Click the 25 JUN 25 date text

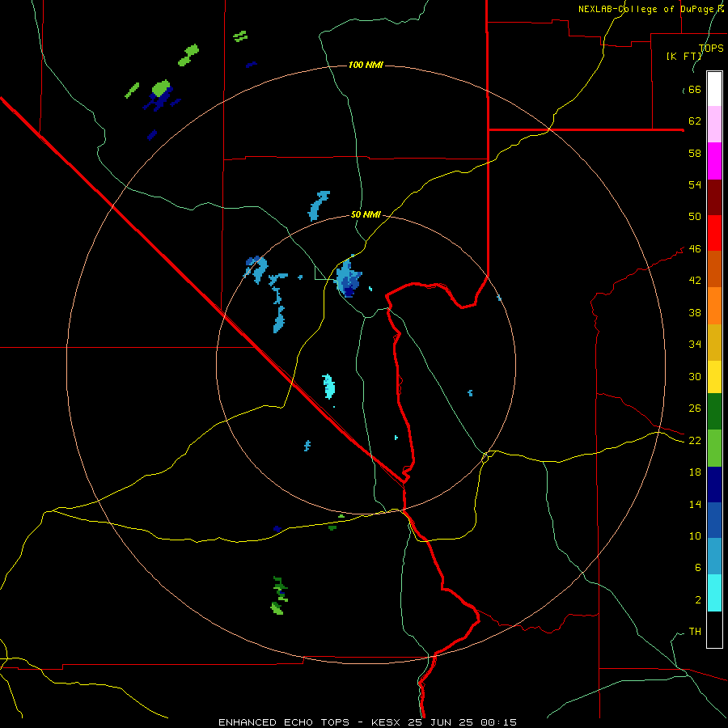(x=442, y=722)
